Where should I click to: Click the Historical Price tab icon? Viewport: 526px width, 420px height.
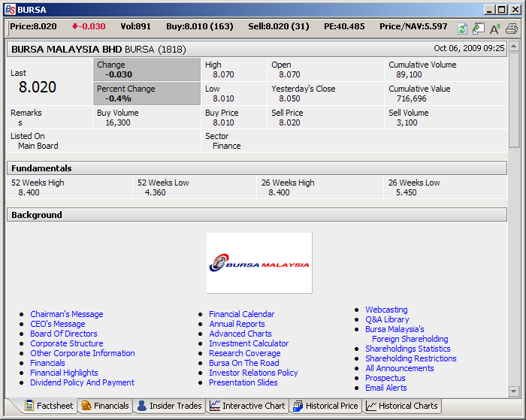tap(298, 406)
